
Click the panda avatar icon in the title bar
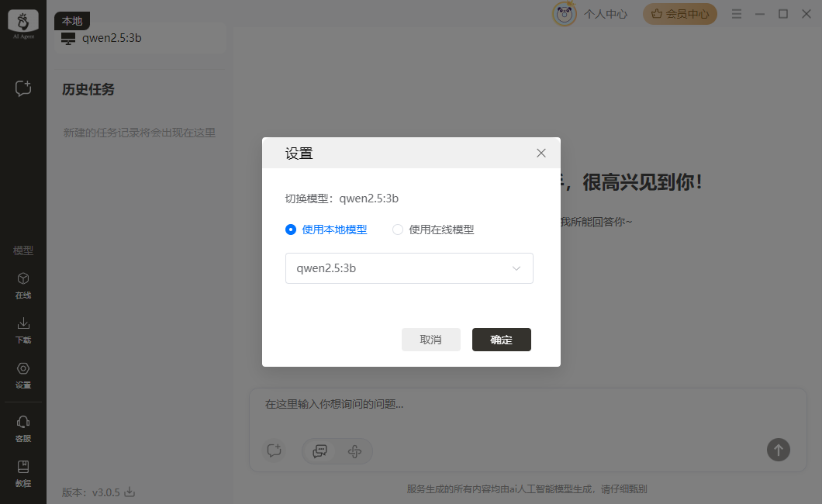coord(564,14)
